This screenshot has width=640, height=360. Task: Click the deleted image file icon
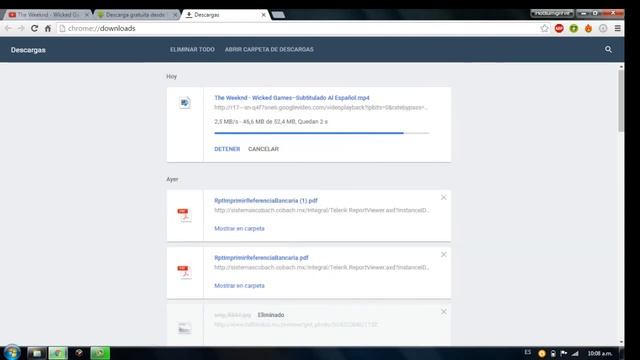click(184, 328)
